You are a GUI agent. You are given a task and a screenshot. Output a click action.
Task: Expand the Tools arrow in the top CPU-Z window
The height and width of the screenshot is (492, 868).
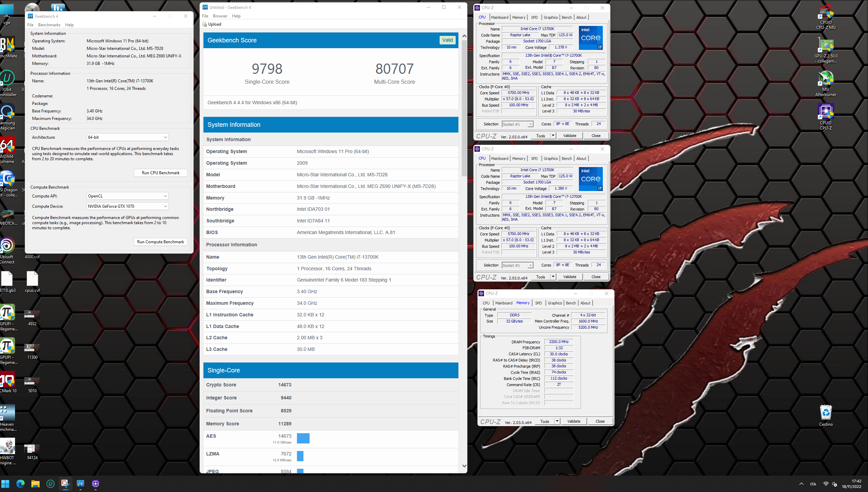pos(553,136)
